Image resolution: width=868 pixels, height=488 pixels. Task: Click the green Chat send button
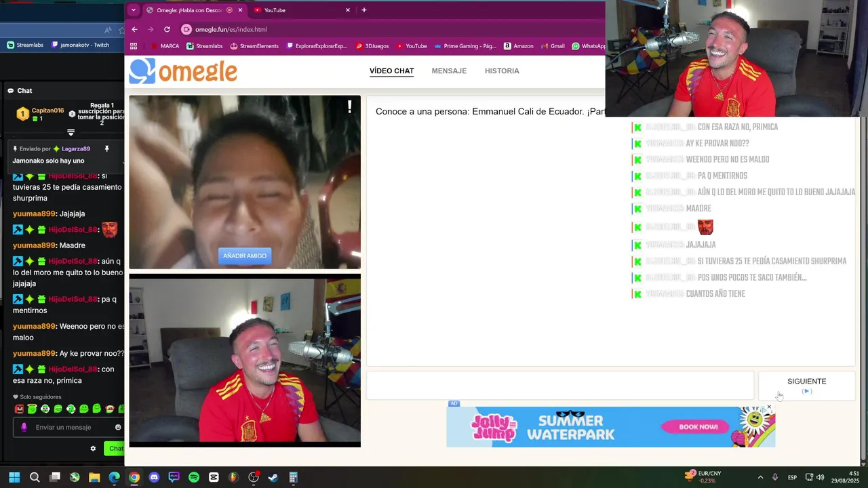point(114,448)
